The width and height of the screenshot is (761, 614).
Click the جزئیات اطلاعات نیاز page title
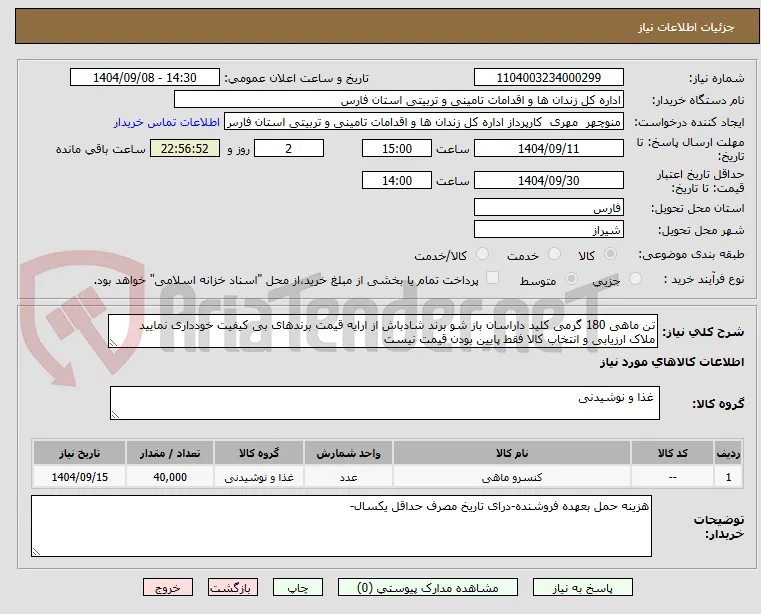686,27
